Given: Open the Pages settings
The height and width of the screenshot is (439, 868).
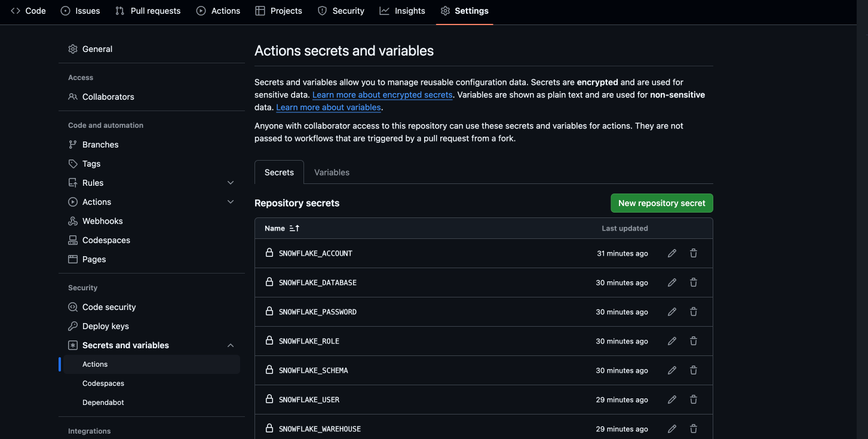Looking at the screenshot, I should click(x=94, y=259).
